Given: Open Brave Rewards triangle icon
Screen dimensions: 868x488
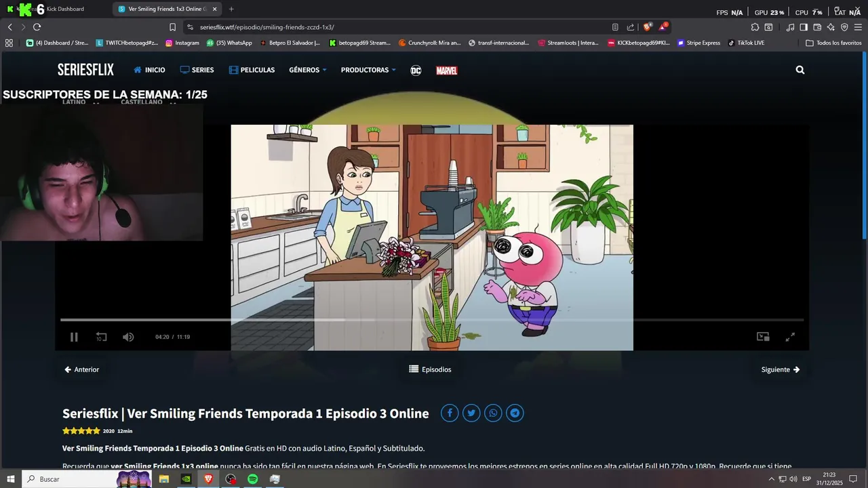Looking at the screenshot, I should (663, 27).
